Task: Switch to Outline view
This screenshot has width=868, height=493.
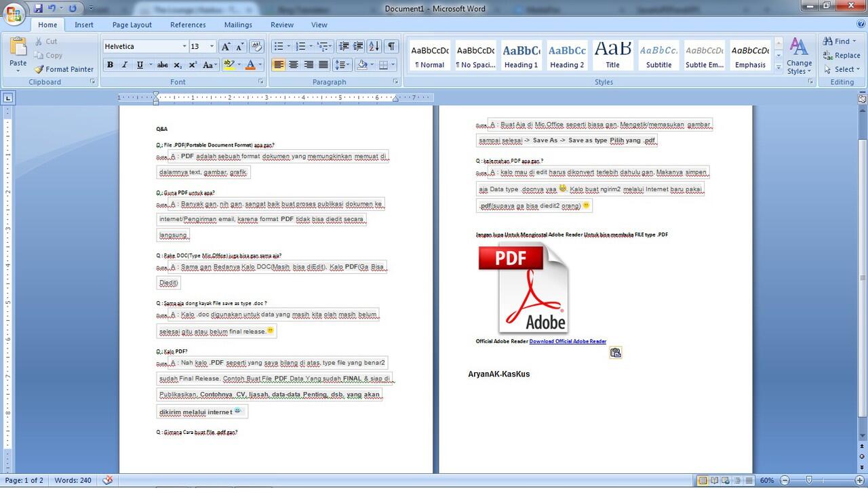Action: [736, 480]
